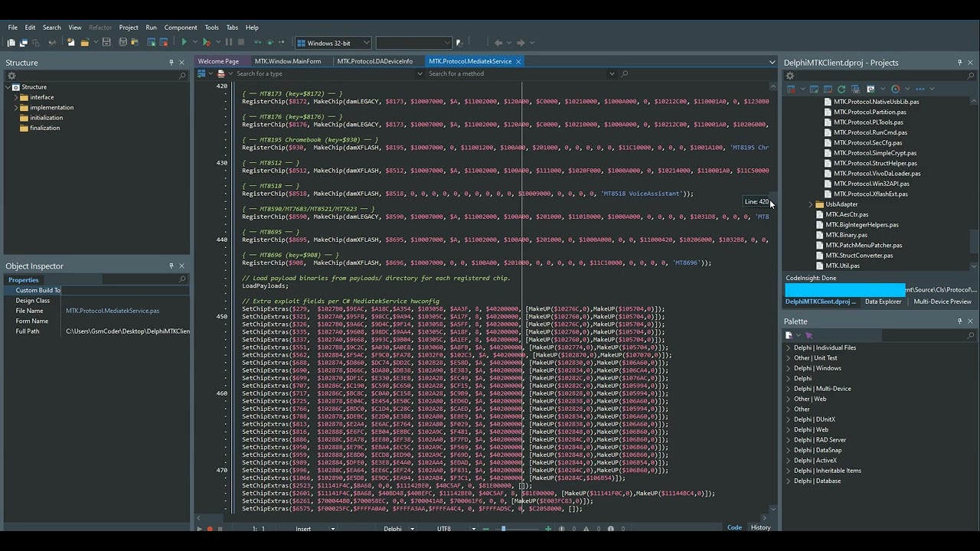Viewport: 980px width, 551px height.
Task: Expand 'Delphi | Individual Files' palette category
Action: pyautogui.click(x=789, y=347)
